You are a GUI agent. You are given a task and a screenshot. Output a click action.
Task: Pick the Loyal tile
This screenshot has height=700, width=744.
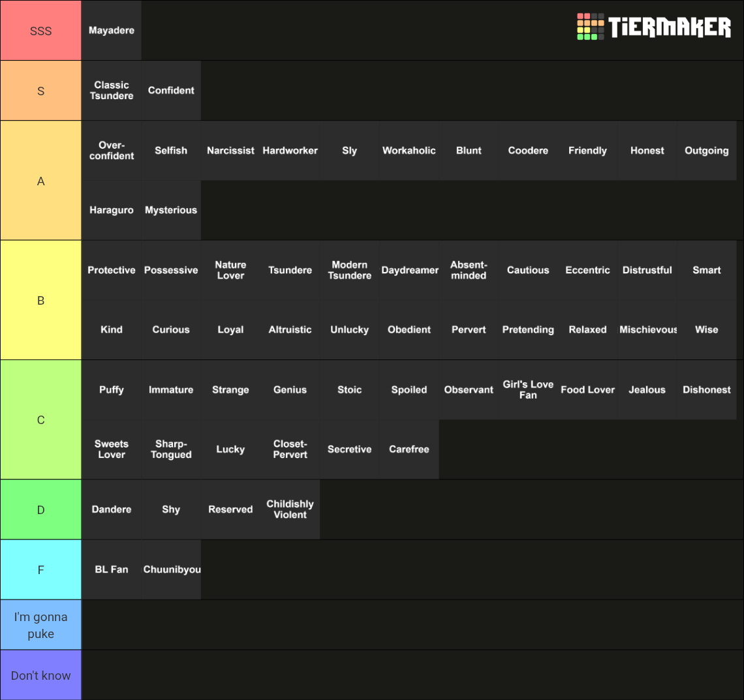point(230,329)
